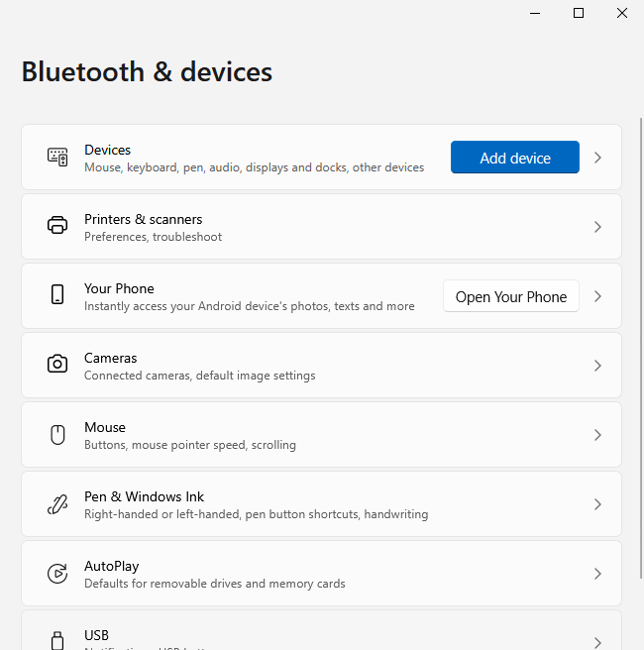
Task: Click 'Right-handed or left-handed' description
Action: tap(256, 514)
